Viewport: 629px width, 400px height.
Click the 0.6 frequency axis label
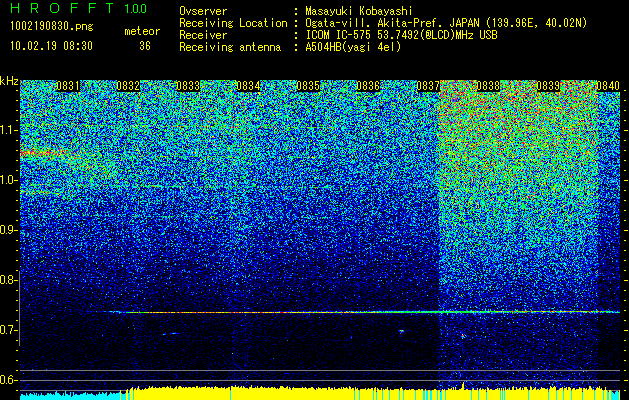pos(8,380)
